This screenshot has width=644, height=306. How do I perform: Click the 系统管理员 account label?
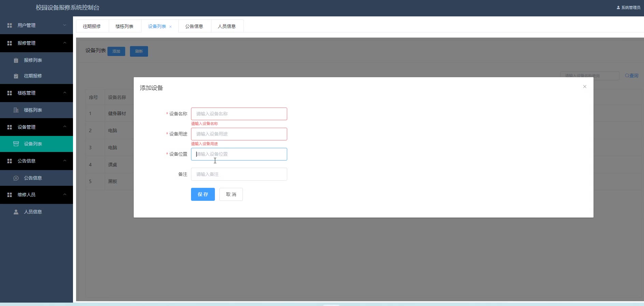(x=631, y=8)
